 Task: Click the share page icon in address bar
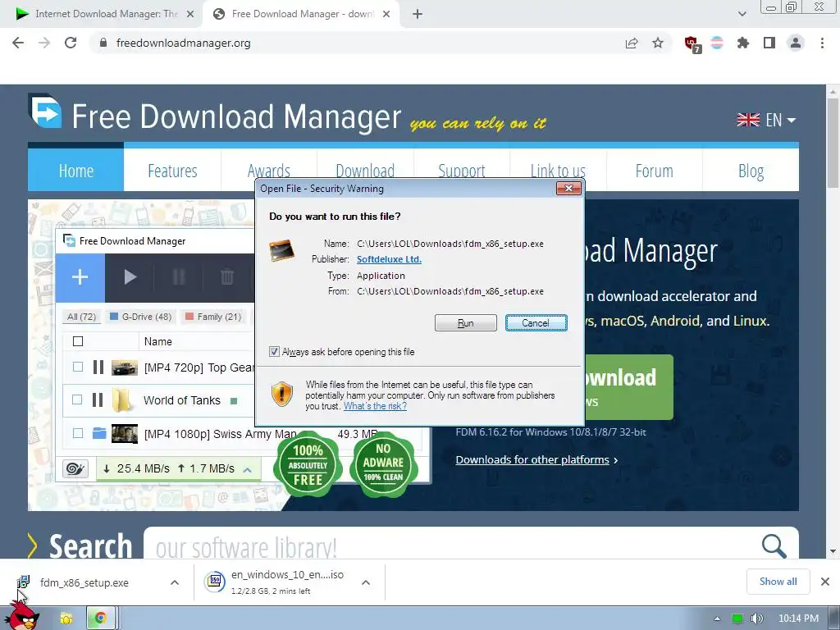[x=632, y=43]
